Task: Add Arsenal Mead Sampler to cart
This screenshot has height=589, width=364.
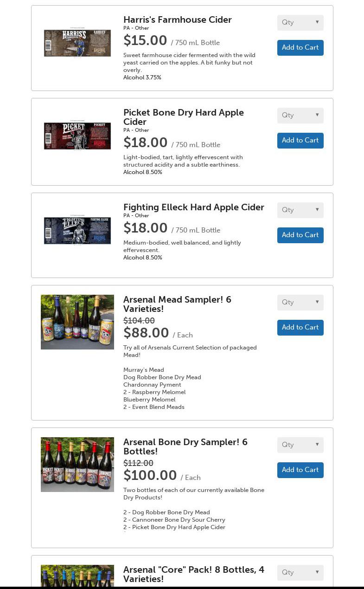Action: point(300,328)
